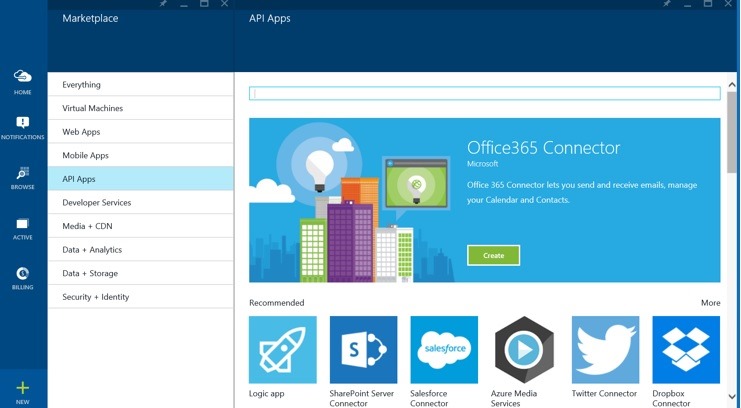The height and width of the screenshot is (408, 741).
Task: Click the Azure Media Services label
Action: coord(514,398)
